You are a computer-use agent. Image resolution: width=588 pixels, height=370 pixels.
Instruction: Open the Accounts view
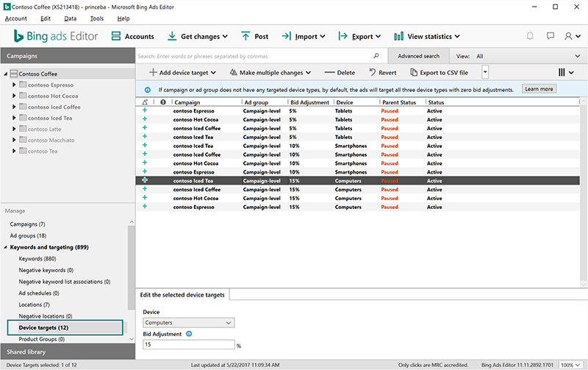[x=133, y=36]
